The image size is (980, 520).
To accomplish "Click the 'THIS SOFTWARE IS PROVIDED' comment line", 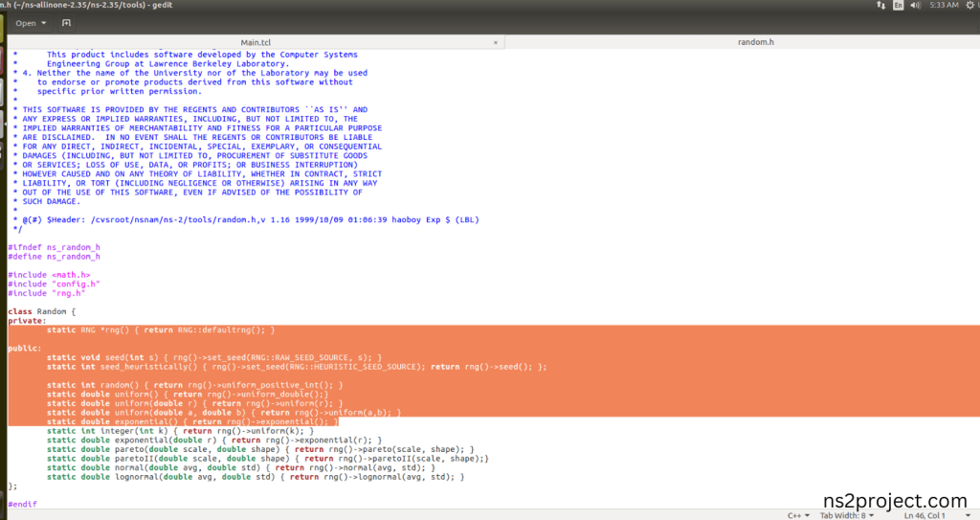I will [x=190, y=109].
